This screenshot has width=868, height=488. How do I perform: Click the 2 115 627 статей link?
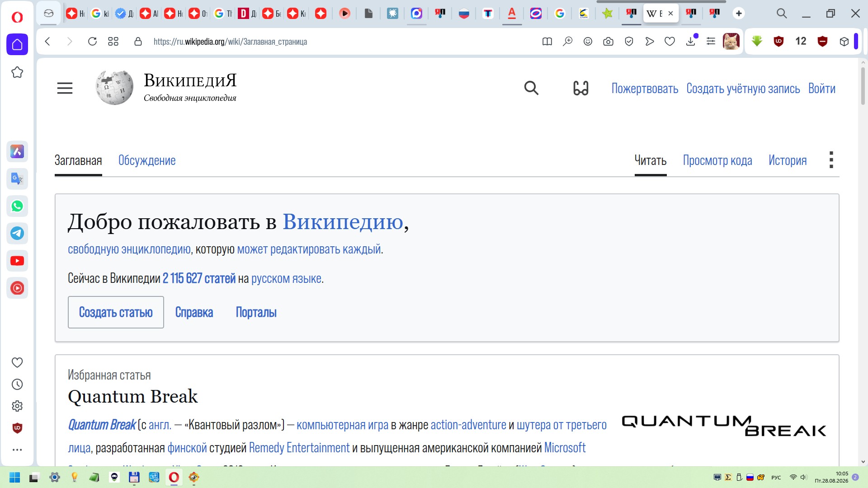click(x=199, y=278)
